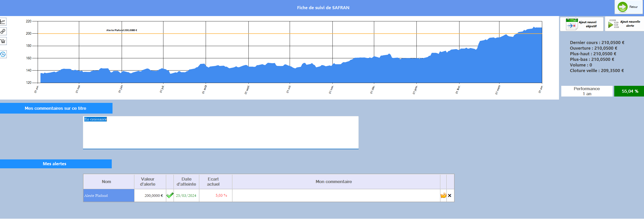Click the Plus-bas : 210,0500 € line
Image resolution: width=644 pixels, height=220 pixels.
pyautogui.click(x=592, y=59)
